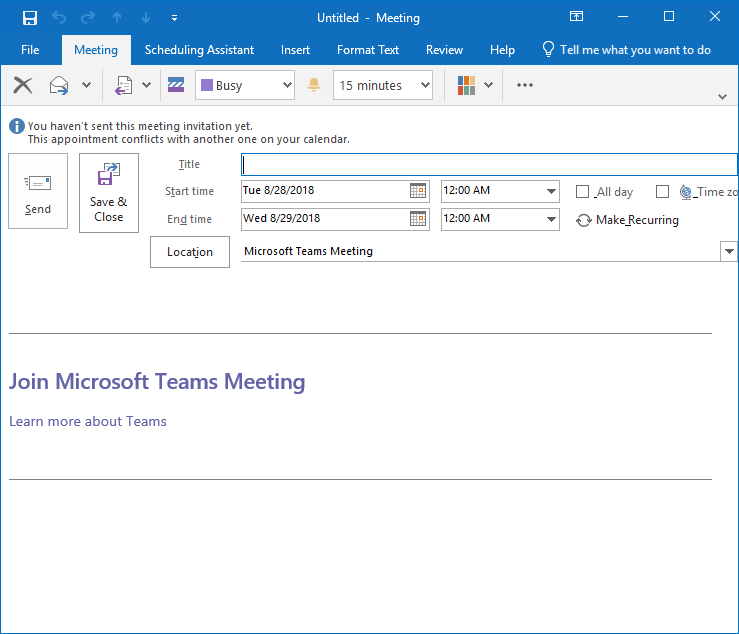Click Tell me what you want to do
Image resolution: width=739 pixels, height=634 pixels.
tap(626, 50)
